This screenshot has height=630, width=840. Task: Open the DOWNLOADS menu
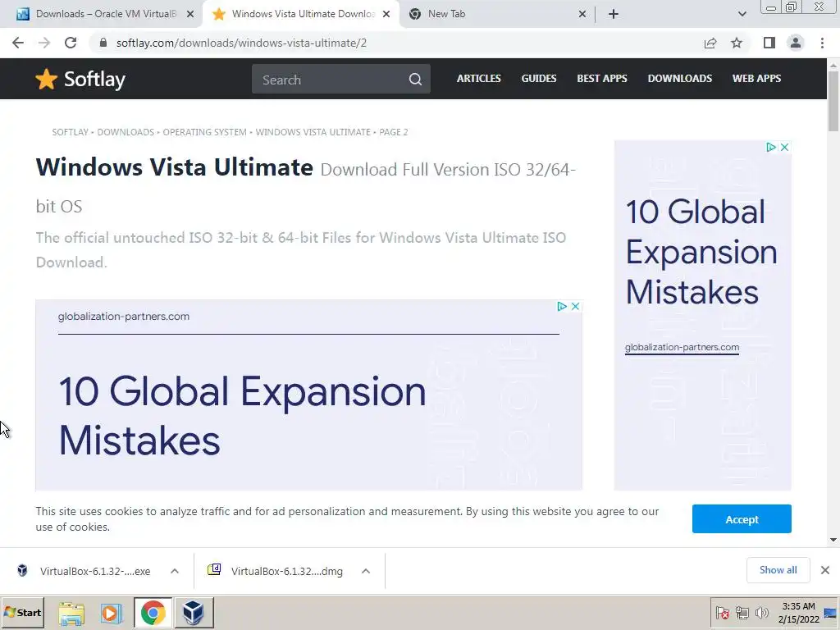(679, 78)
